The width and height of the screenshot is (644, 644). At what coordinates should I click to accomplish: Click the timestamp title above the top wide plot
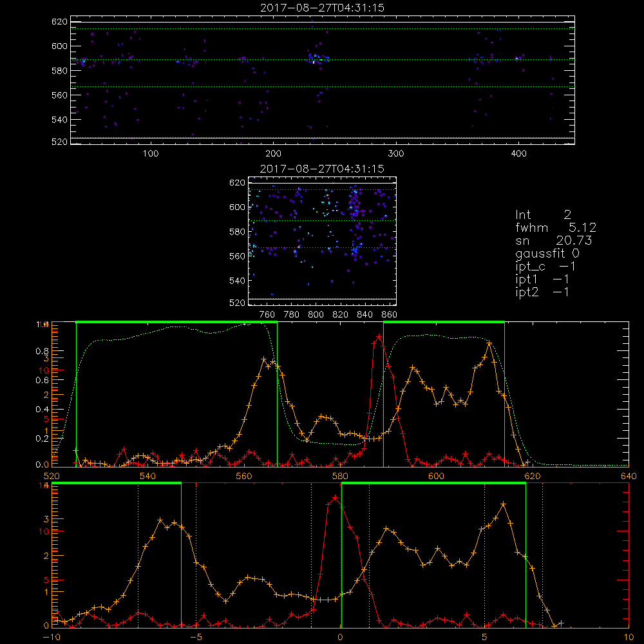tap(322, 8)
